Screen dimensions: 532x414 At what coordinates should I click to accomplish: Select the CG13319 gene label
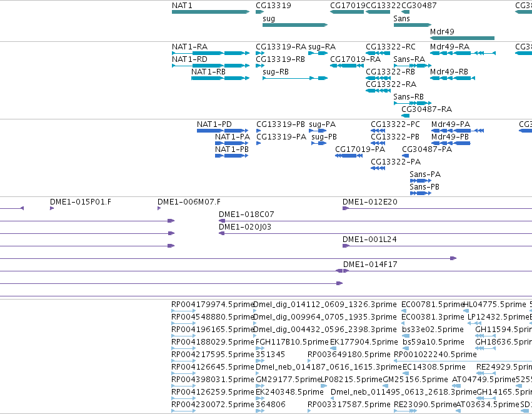[x=273, y=6]
